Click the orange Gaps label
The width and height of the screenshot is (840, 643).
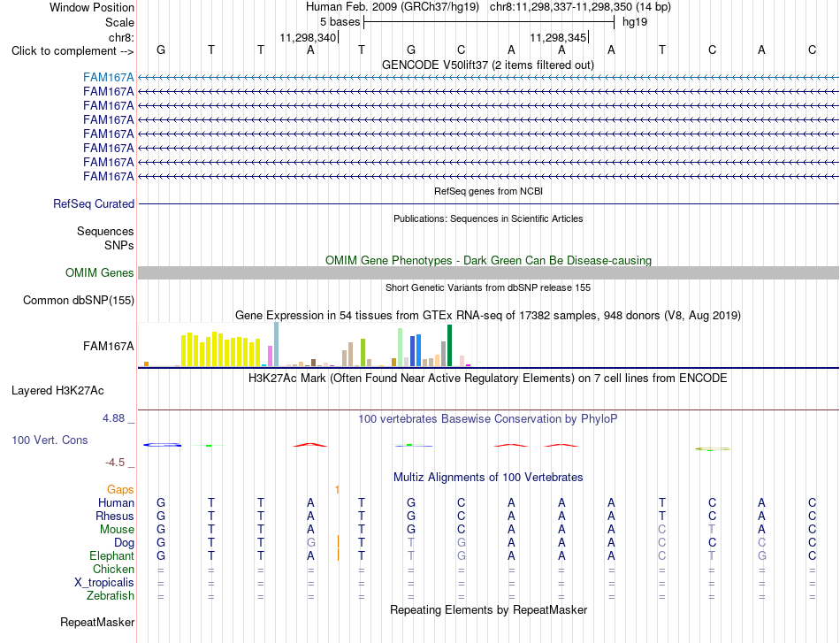(120, 489)
